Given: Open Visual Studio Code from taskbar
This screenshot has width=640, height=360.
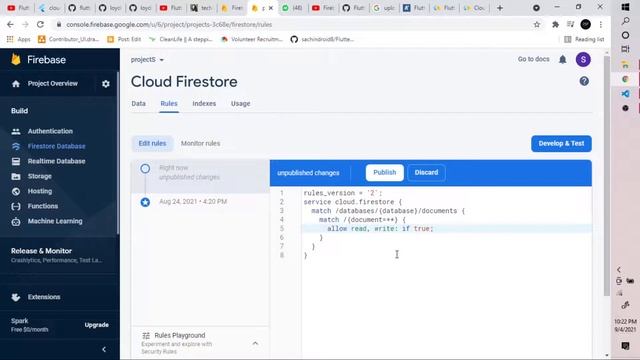Looking at the screenshot, I should (x=625, y=93).
